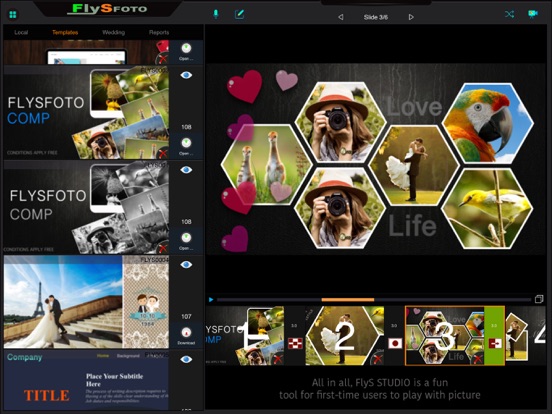The image size is (552, 414).
Task: Select slide 3 in the filmstrip
Action: click(x=445, y=335)
